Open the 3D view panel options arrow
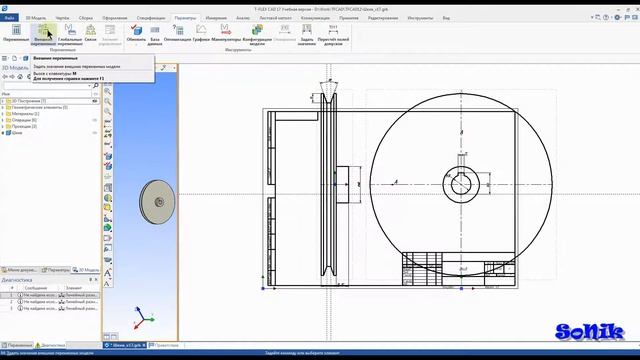This screenshot has height=360, width=640. coord(174,68)
